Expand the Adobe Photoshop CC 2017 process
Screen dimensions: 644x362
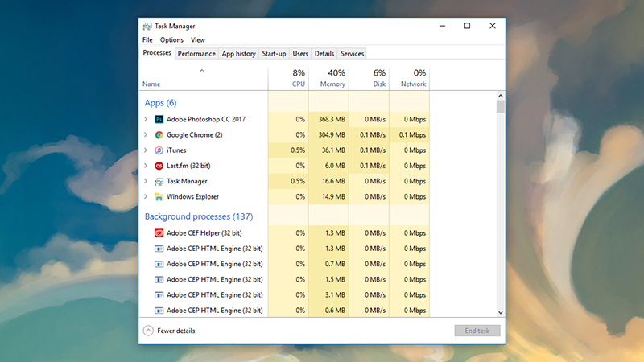tap(146, 119)
